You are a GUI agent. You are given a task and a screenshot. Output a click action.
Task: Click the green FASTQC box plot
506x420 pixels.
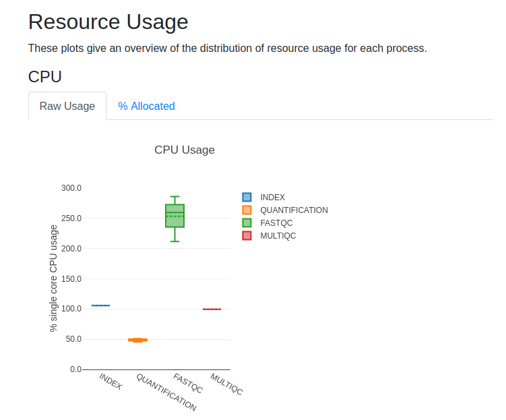pos(175,216)
